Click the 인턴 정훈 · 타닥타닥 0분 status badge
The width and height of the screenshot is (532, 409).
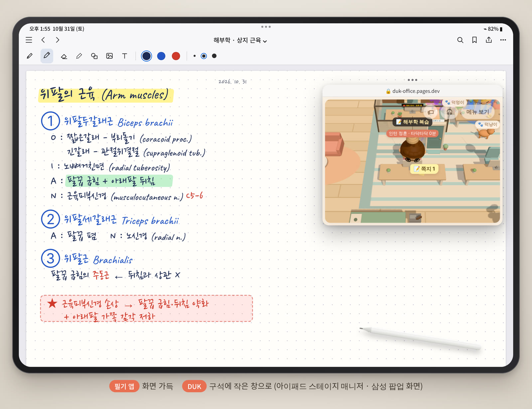pos(412,134)
